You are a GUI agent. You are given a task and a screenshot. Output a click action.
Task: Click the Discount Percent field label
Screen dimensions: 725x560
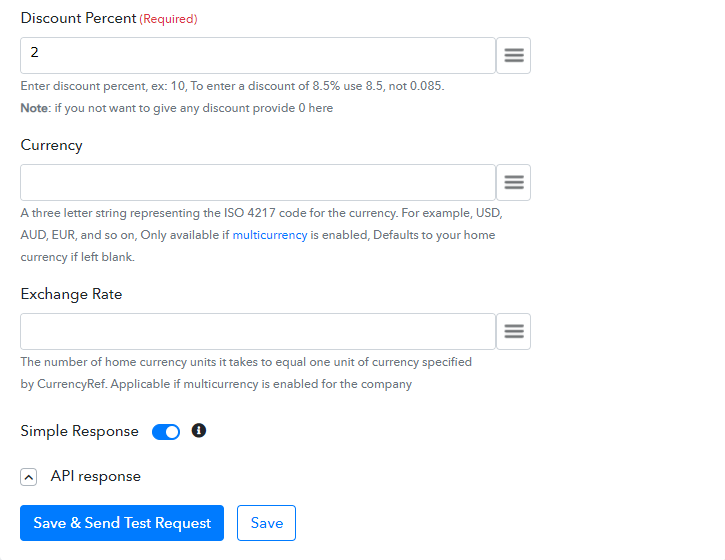point(79,18)
